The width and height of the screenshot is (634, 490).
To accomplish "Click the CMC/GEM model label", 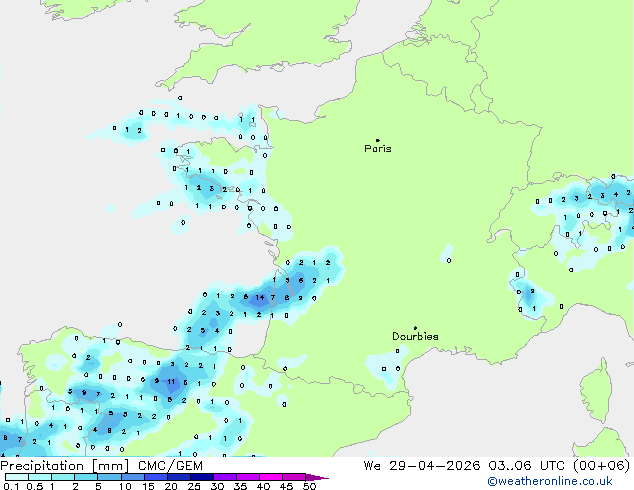I will point(170,466).
